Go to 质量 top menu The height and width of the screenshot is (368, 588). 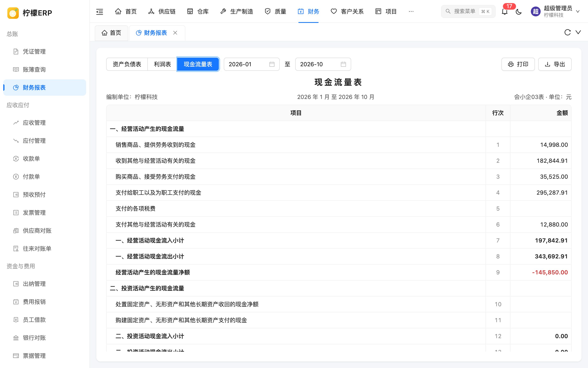[275, 11]
